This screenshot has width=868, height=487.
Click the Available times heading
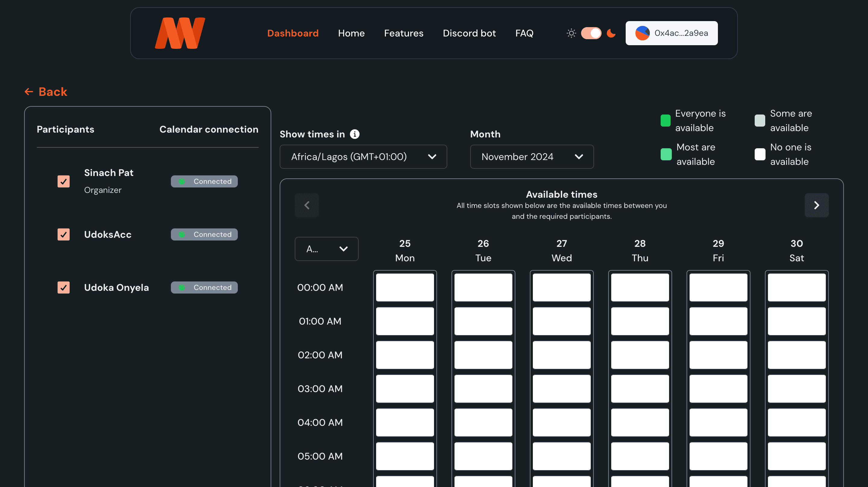coord(561,194)
